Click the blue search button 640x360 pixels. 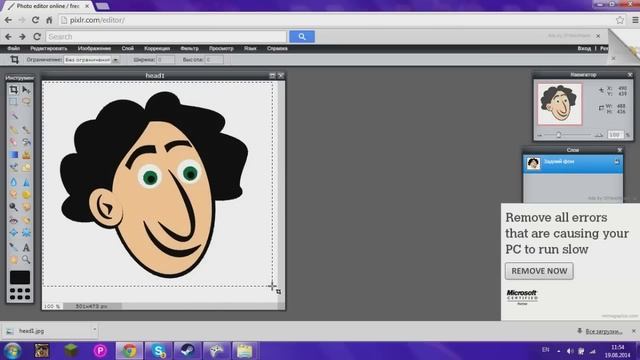click(x=302, y=37)
